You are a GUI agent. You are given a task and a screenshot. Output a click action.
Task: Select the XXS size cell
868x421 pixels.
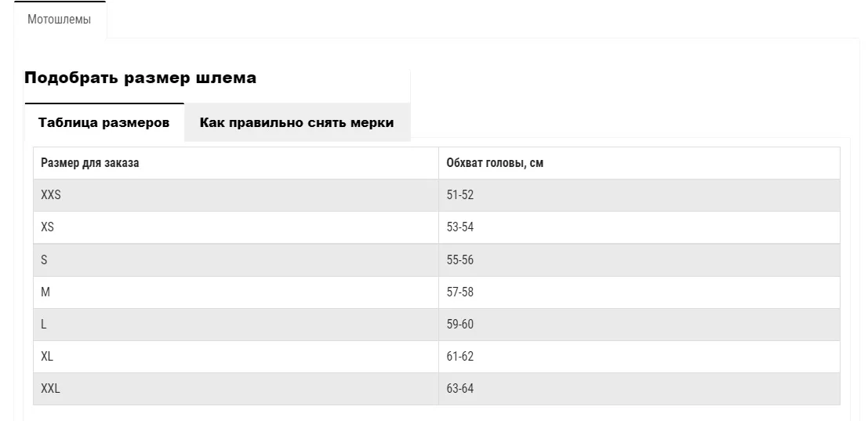click(x=51, y=195)
